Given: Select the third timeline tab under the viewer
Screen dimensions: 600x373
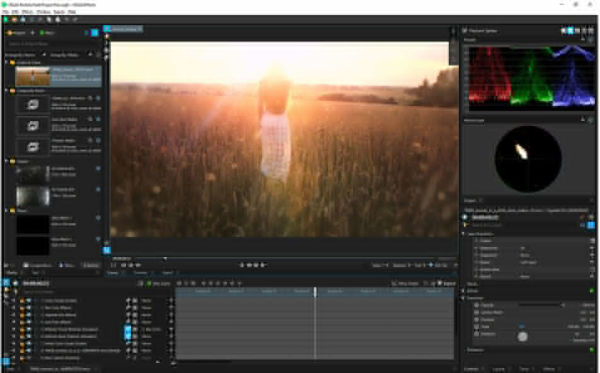Looking at the screenshot, I should point(168,273).
